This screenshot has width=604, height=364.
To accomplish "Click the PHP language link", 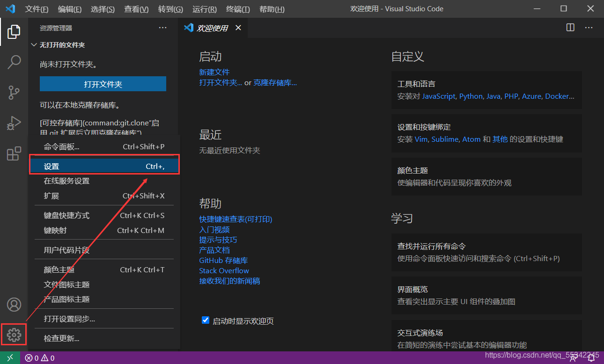I will pos(511,96).
